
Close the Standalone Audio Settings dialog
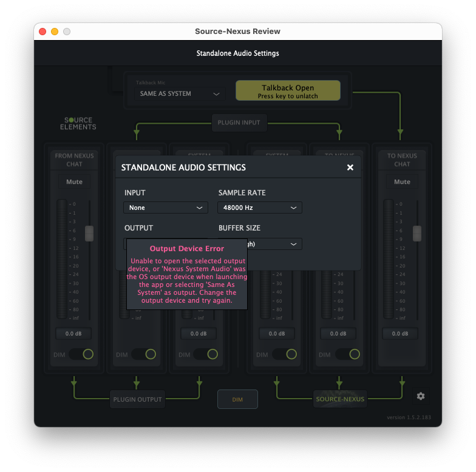click(x=350, y=167)
